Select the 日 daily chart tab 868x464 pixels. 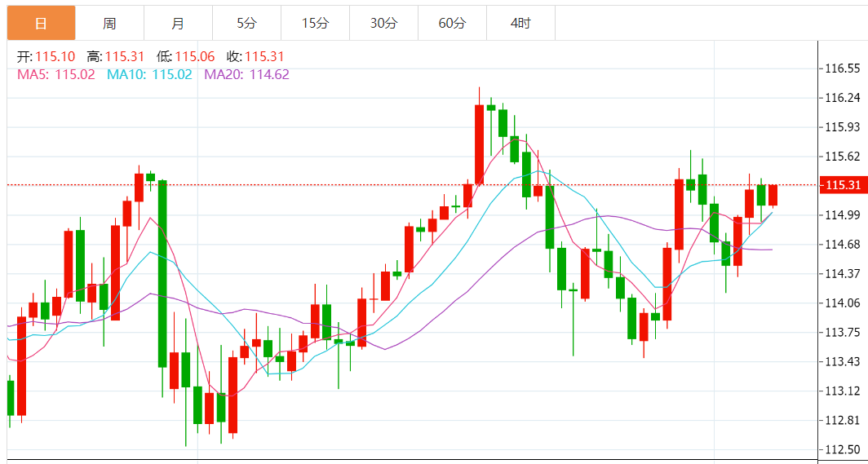point(41,23)
